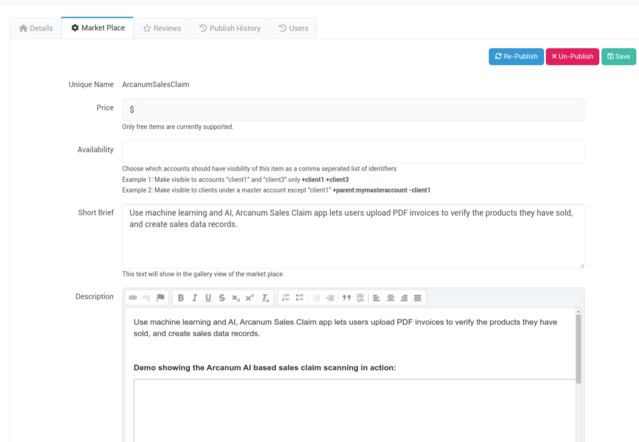Click the 'Example 1' availability hint text
Image resolution: width=639 pixels, height=442 pixels.
235,180
